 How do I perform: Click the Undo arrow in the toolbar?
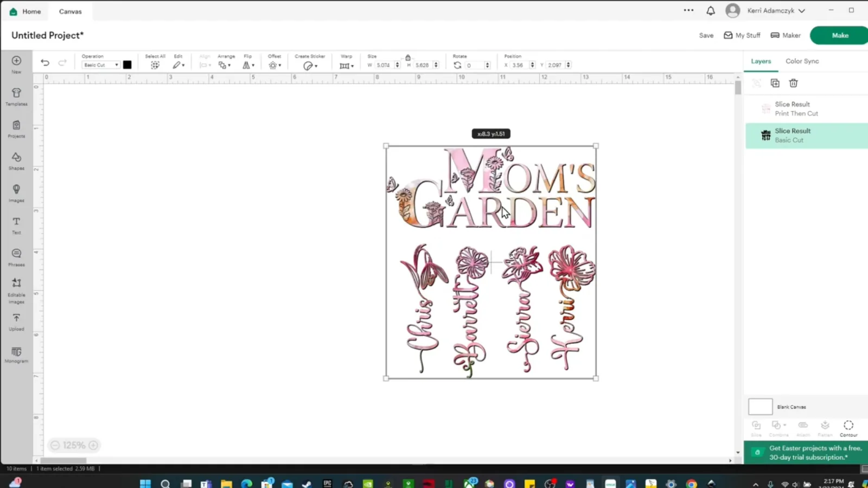tap(45, 63)
